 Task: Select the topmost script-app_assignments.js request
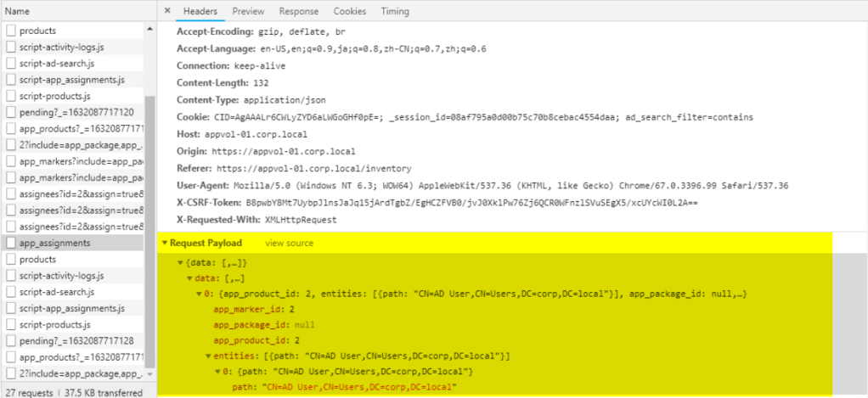pos(72,80)
